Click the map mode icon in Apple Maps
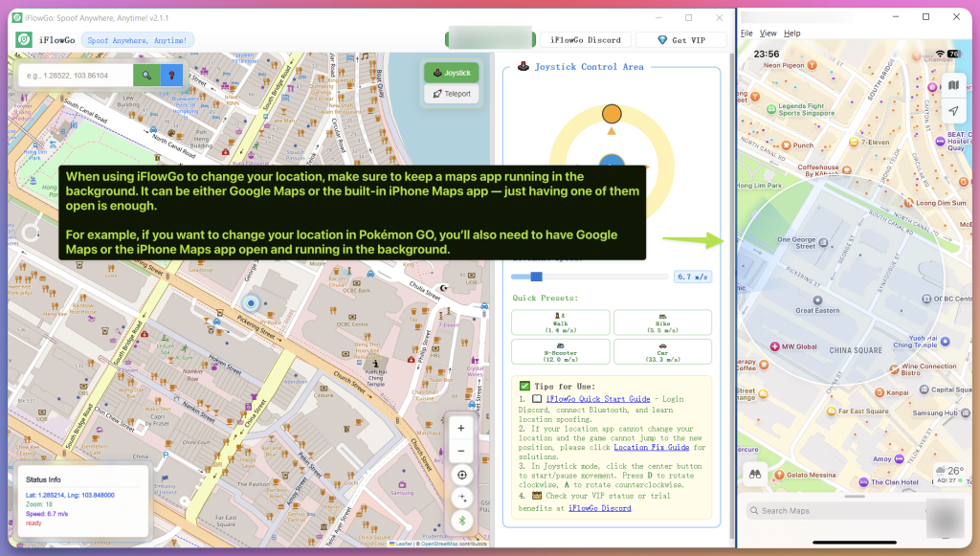 pyautogui.click(x=953, y=85)
